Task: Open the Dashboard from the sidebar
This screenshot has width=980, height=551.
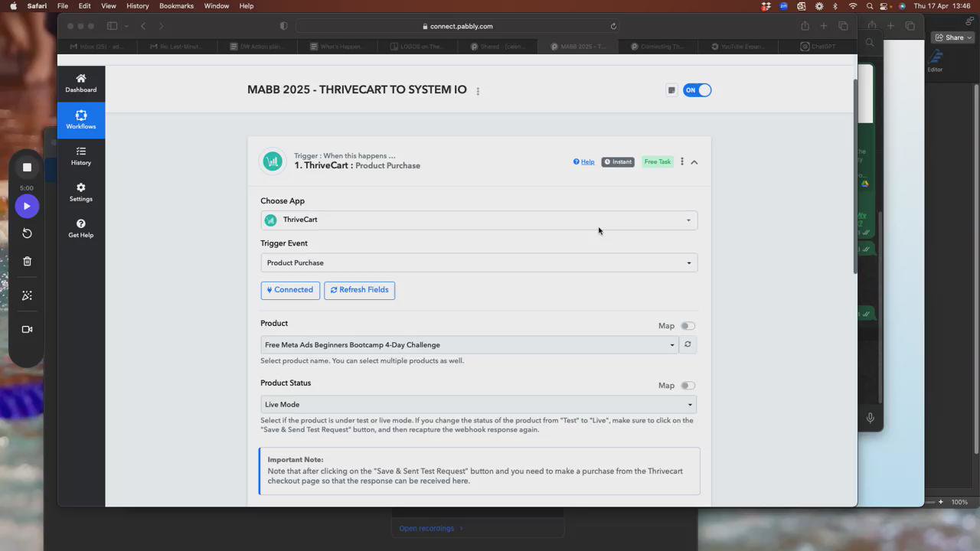Action: 80,83
